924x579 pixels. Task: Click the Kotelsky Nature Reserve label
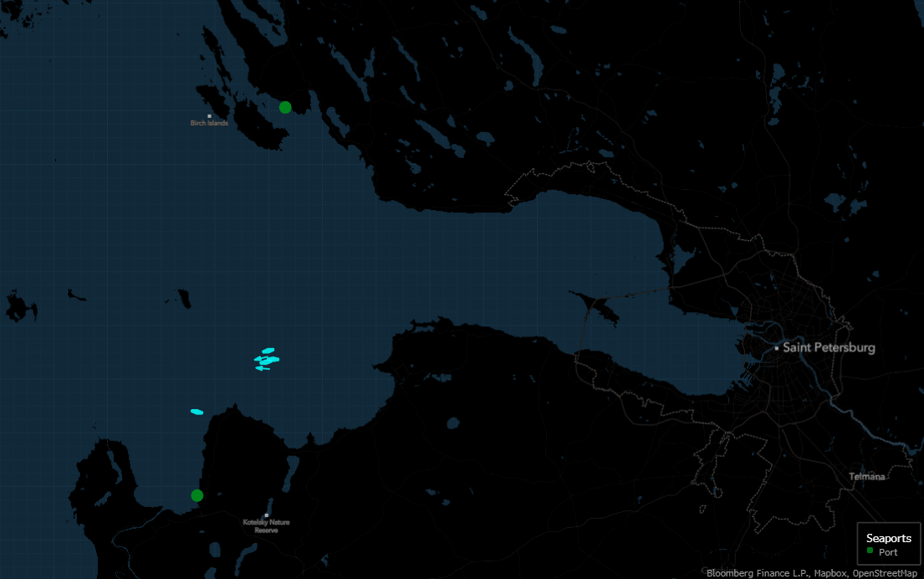pyautogui.click(x=267, y=526)
